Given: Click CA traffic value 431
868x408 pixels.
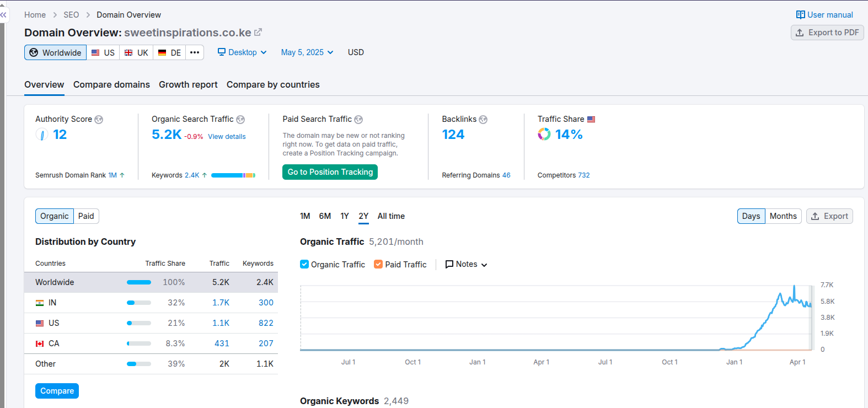Looking at the screenshot, I should pyautogui.click(x=222, y=343).
